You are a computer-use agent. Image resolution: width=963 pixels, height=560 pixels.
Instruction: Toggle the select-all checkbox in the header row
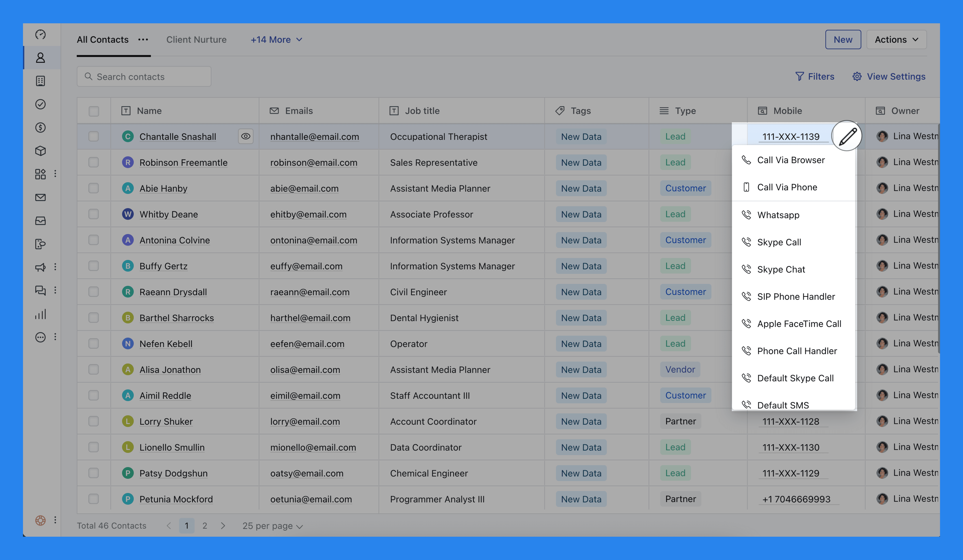[x=94, y=111]
